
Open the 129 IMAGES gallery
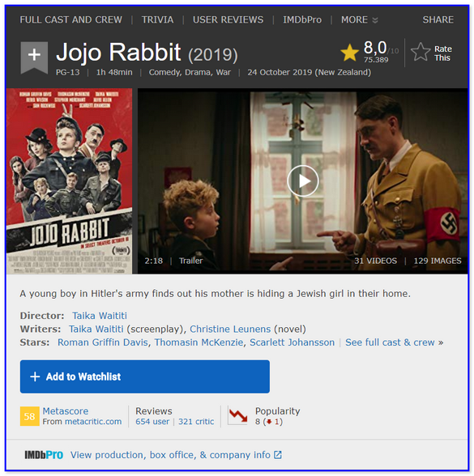tap(438, 261)
